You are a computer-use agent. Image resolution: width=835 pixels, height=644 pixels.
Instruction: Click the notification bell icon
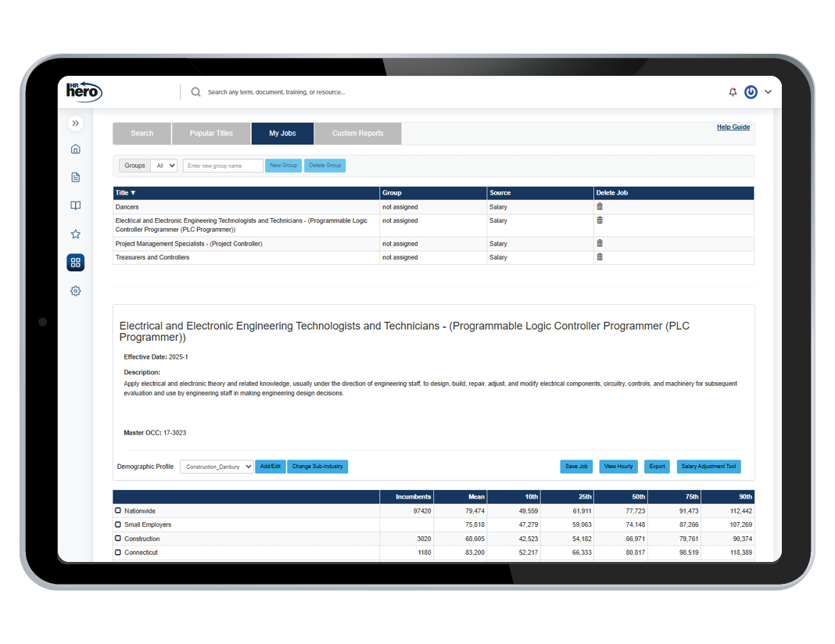tap(733, 92)
